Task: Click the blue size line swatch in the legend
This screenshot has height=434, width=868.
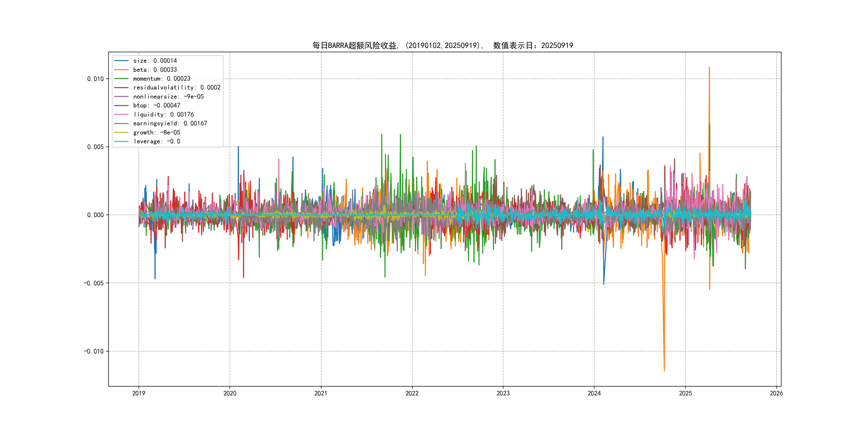Action: coord(121,61)
